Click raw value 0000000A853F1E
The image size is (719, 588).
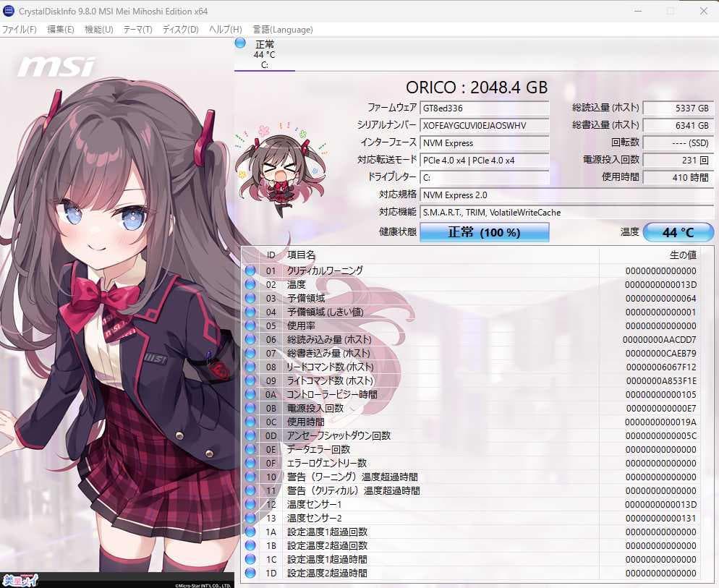pyautogui.click(x=661, y=381)
